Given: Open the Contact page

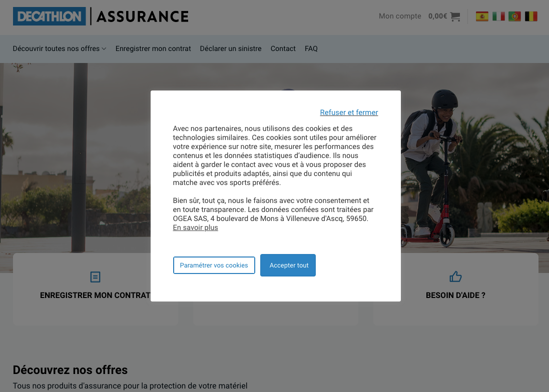Looking at the screenshot, I should [283, 48].
